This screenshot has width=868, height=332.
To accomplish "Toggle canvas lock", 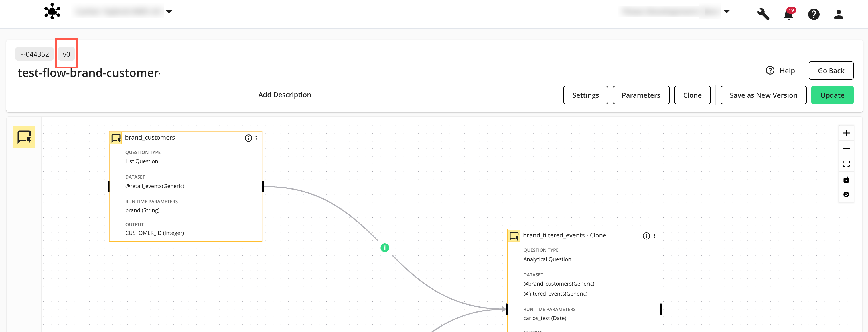I will [x=846, y=179].
